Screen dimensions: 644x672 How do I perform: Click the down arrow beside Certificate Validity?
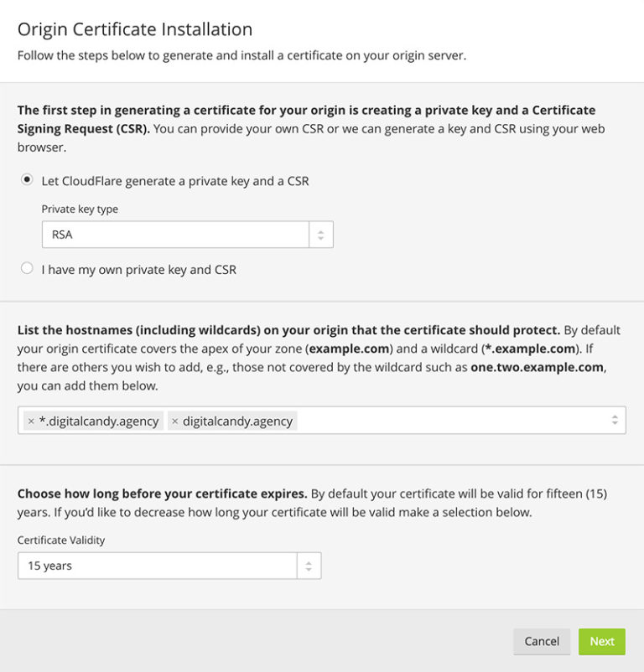[309, 569]
